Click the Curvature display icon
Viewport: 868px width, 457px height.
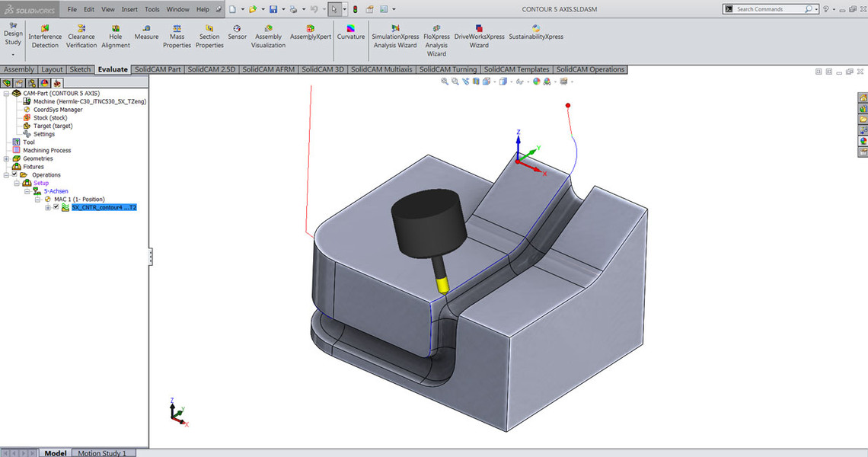coord(350,32)
